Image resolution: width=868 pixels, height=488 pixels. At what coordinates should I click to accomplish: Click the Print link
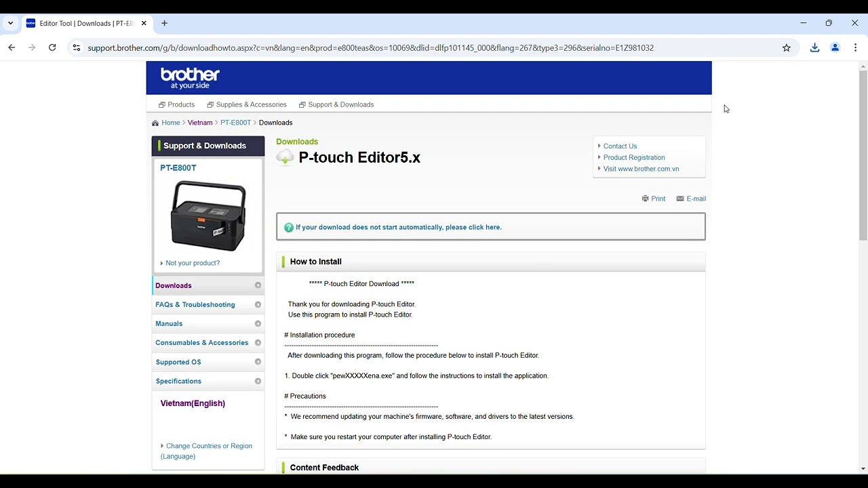click(658, 199)
